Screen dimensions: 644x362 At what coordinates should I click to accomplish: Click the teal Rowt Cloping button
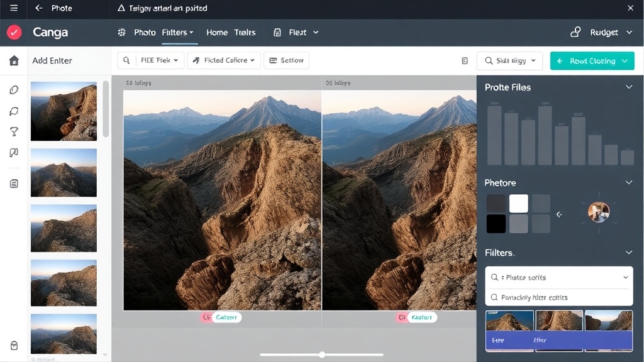click(592, 61)
